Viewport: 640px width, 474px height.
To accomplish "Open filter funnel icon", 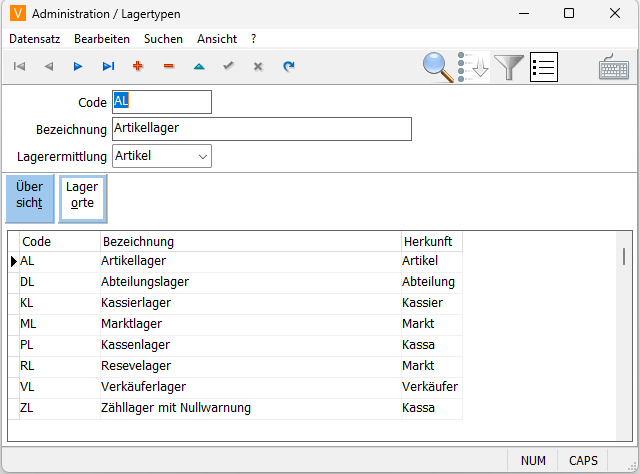I will [x=509, y=67].
